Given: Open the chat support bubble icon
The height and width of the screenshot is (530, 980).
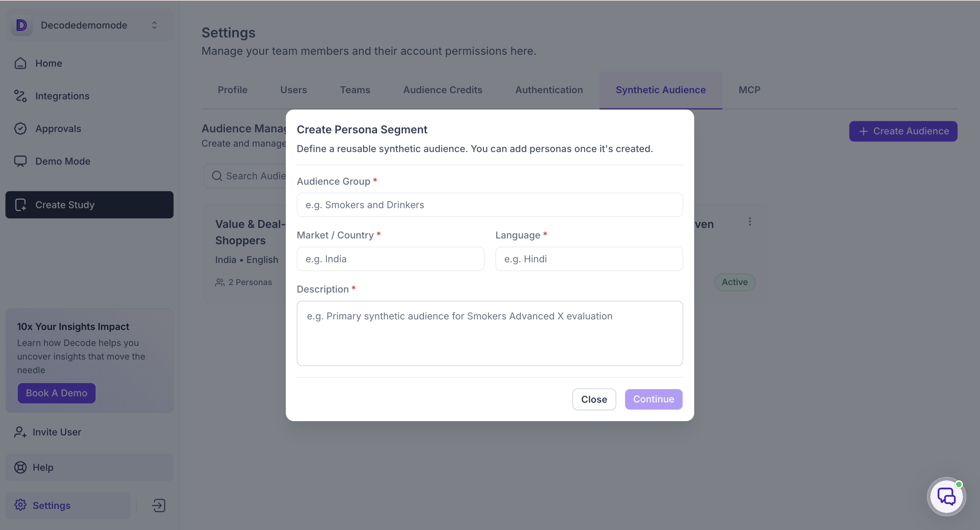Looking at the screenshot, I should click(946, 497).
